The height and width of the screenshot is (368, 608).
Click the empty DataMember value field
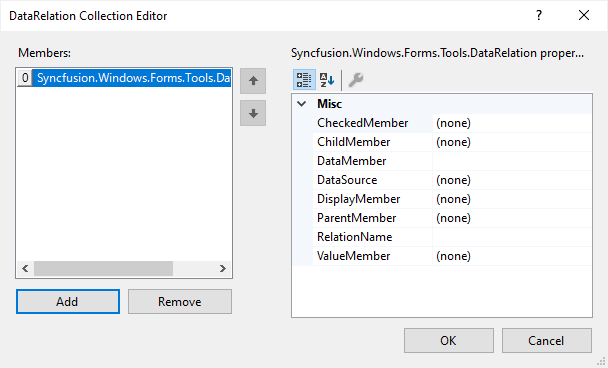[512, 161]
